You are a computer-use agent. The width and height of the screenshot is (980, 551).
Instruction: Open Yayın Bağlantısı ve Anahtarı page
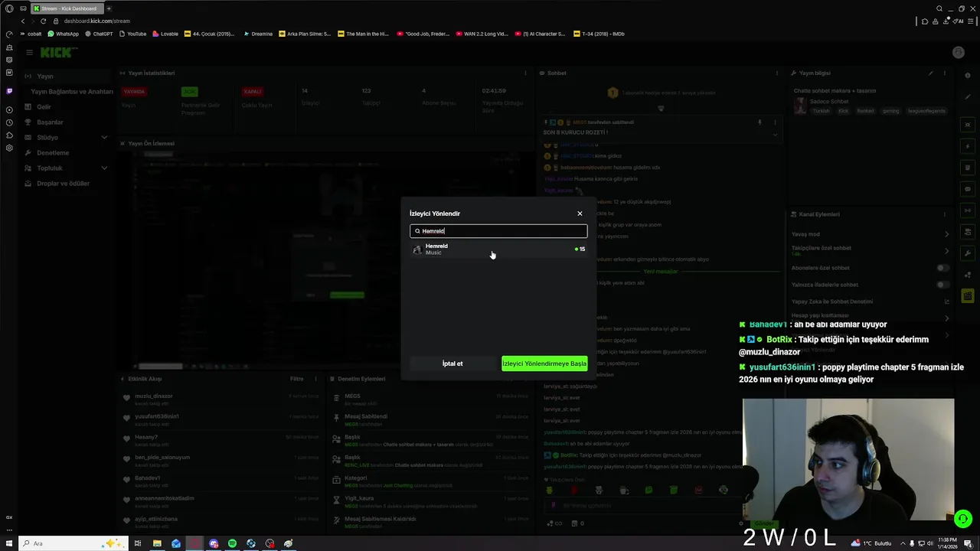(72, 92)
